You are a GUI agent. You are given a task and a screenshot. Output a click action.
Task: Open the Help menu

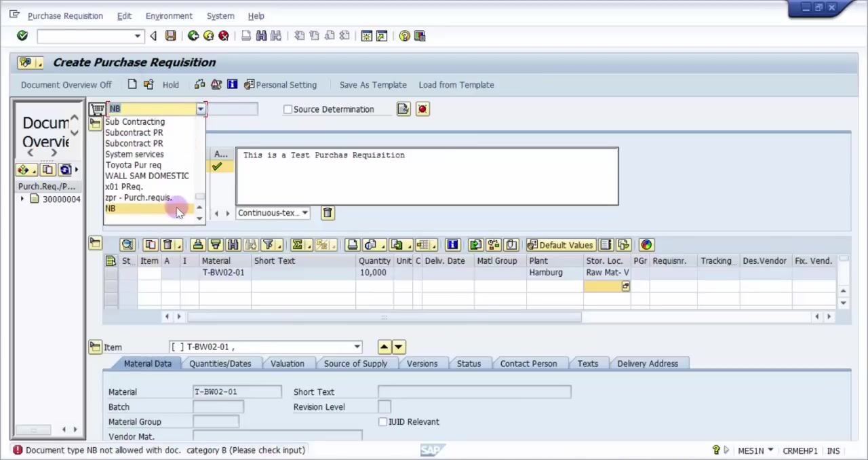pyautogui.click(x=256, y=16)
